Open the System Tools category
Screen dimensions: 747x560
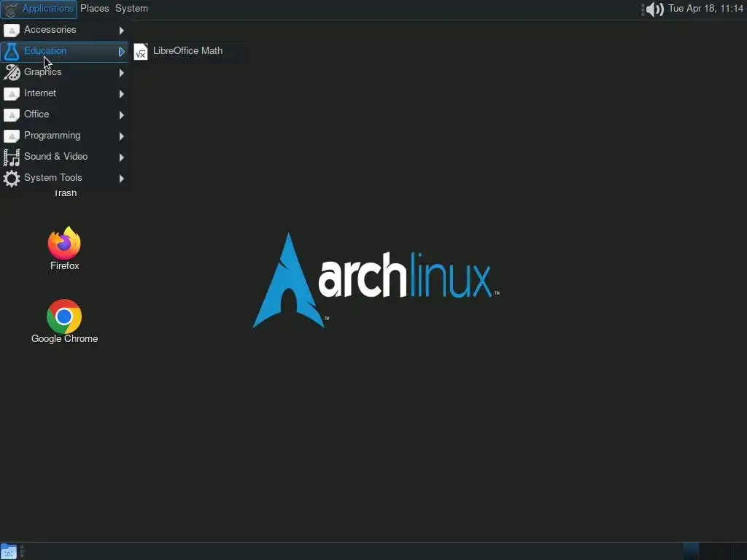click(x=64, y=178)
